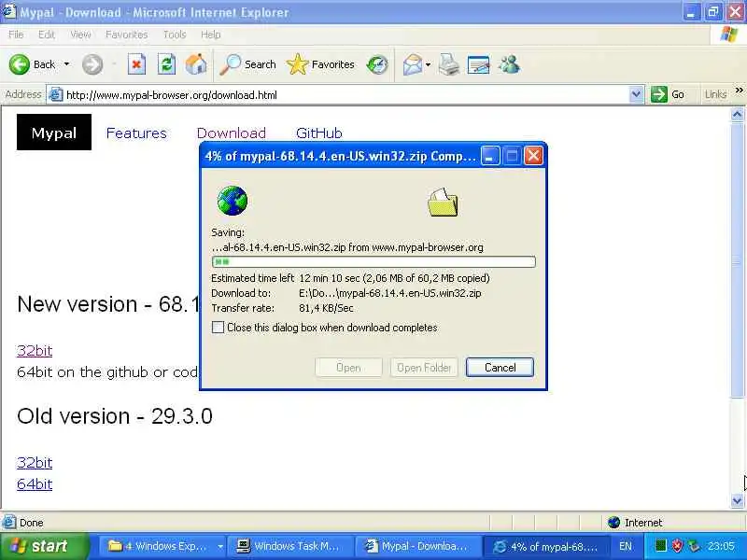Switch to Mypal - Download taskbar button
747x560 pixels.
coord(417,546)
